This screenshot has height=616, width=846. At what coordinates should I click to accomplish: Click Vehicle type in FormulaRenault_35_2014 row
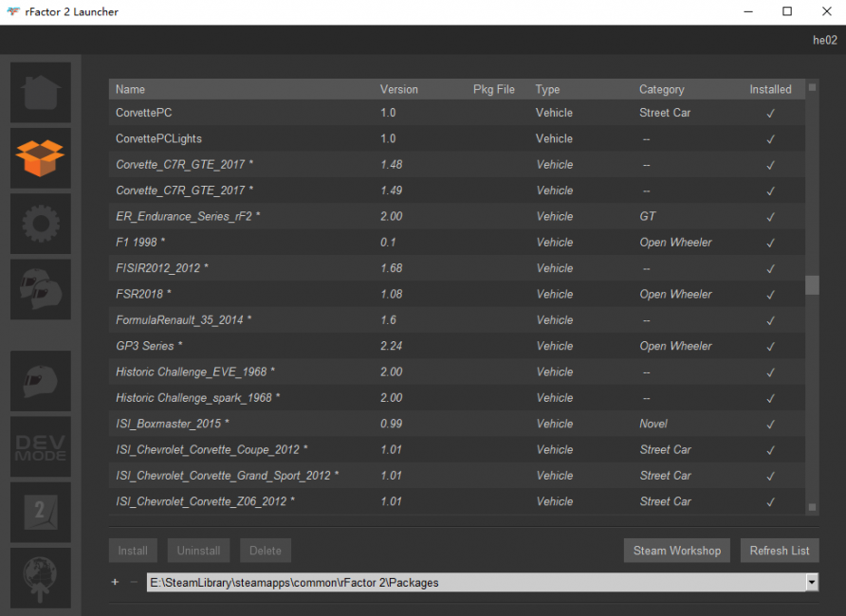(555, 319)
